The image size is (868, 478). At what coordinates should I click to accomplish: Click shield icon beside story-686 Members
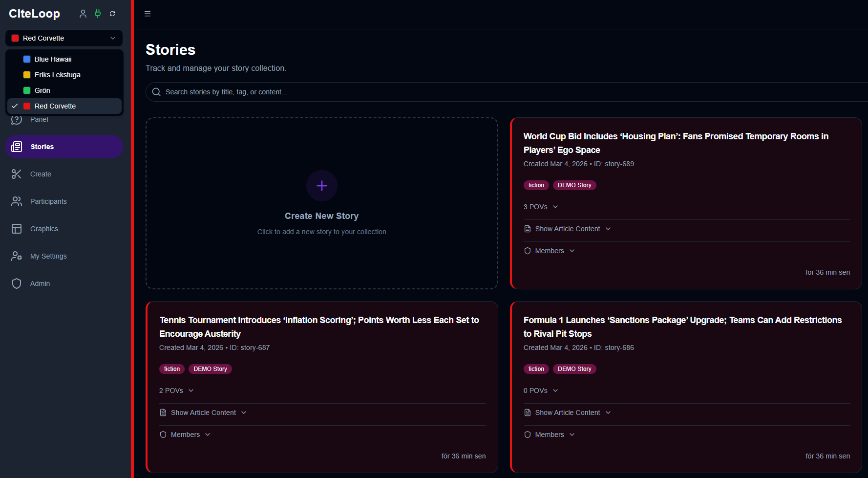(x=528, y=435)
